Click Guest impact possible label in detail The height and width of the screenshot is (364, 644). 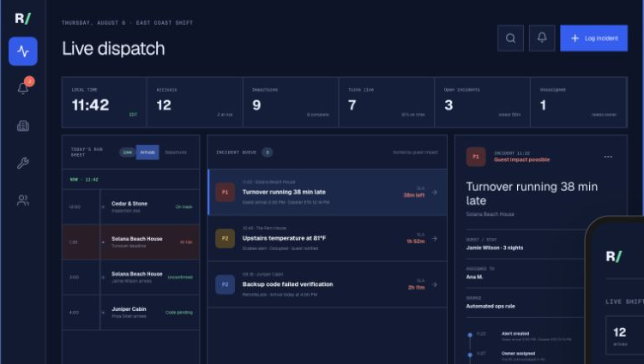tap(521, 159)
